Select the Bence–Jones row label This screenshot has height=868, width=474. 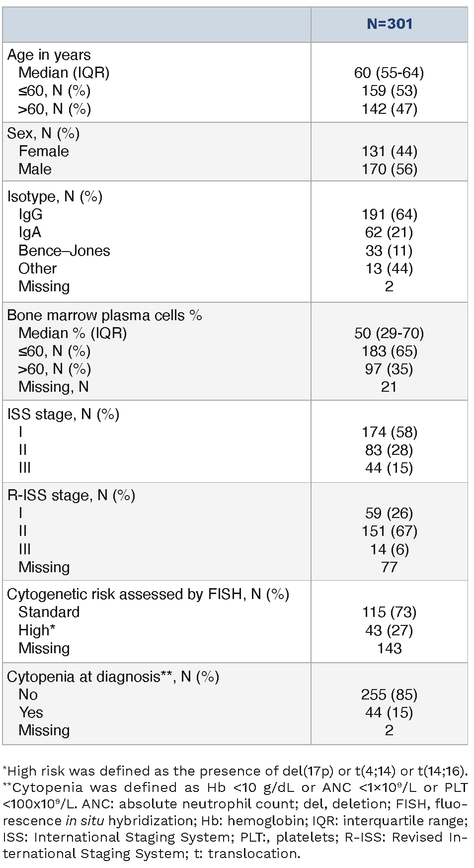[64, 251]
